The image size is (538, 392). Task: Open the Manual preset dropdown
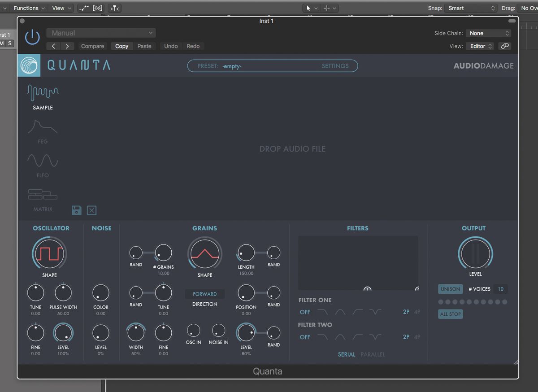tap(100, 33)
